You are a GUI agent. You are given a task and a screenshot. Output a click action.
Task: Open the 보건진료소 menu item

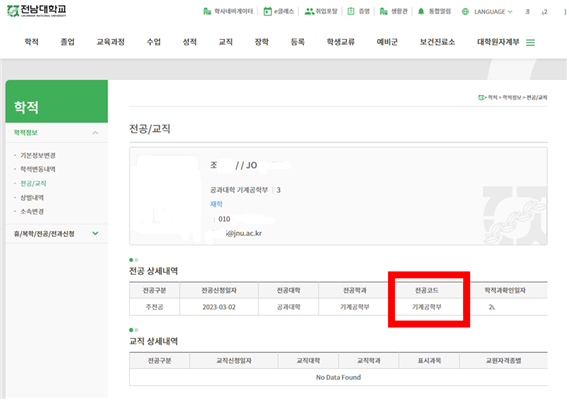(437, 42)
